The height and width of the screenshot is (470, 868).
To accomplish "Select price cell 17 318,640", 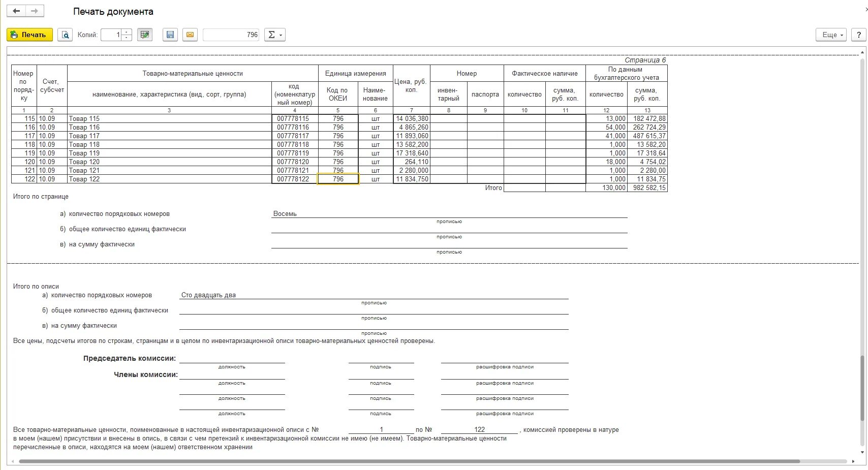I will tap(412, 153).
